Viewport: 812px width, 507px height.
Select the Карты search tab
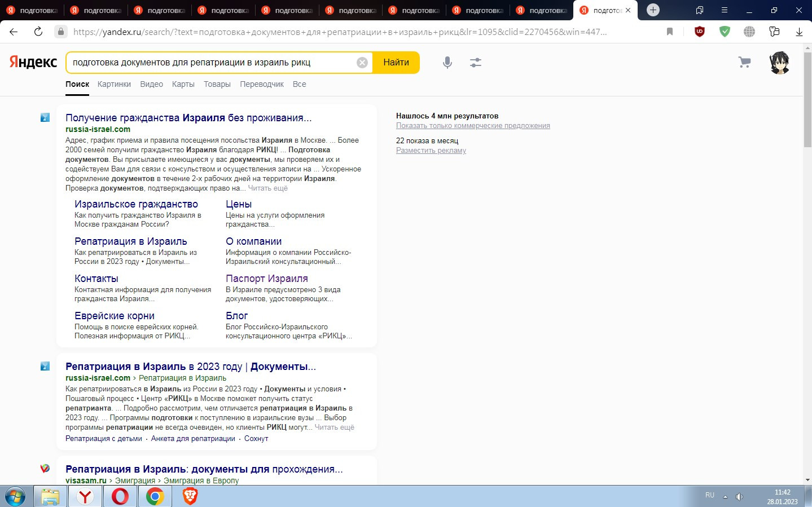[183, 84]
